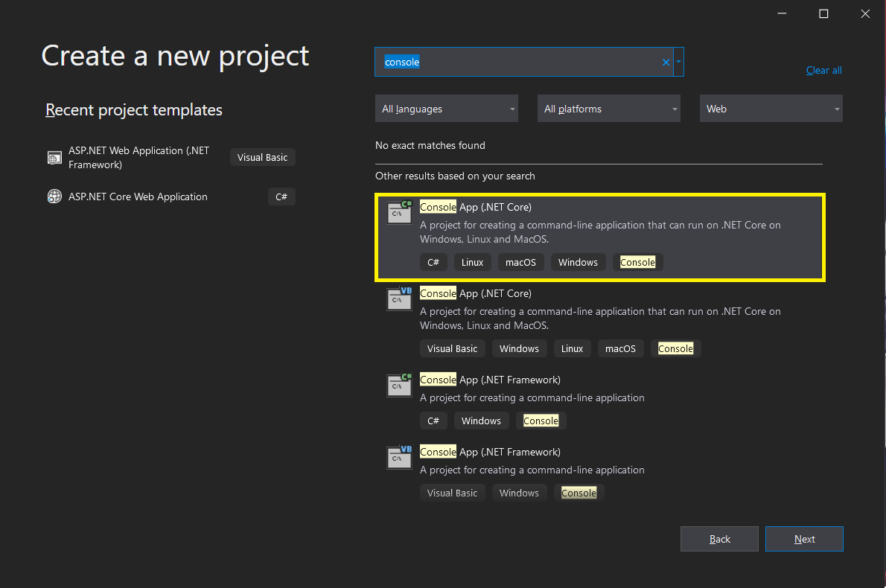The image size is (886, 588).
Task: Click the Clear all link
Action: coord(824,70)
